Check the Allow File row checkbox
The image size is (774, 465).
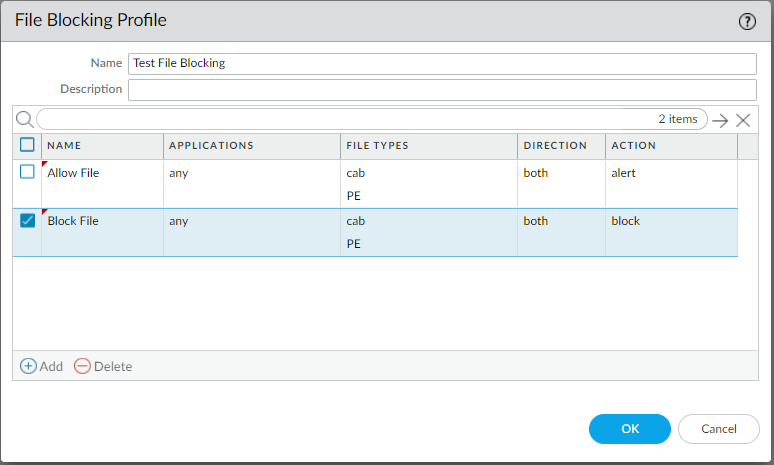(x=28, y=172)
